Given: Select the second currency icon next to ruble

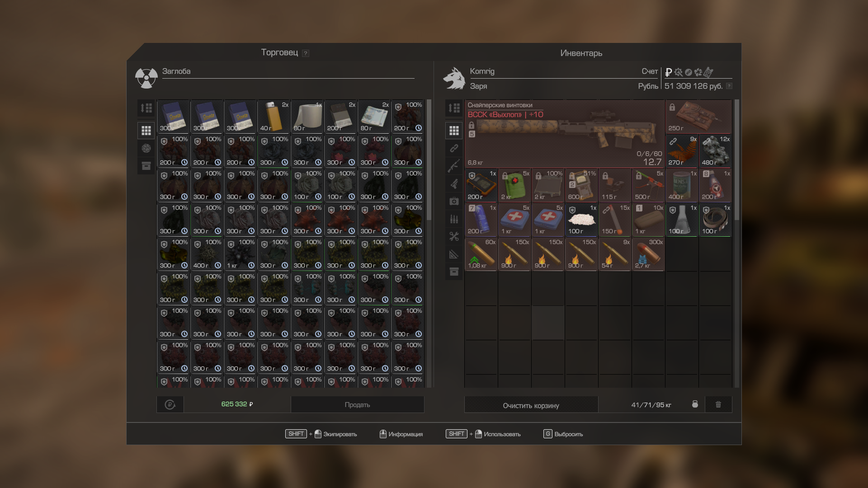Looking at the screenshot, I should 679,72.
